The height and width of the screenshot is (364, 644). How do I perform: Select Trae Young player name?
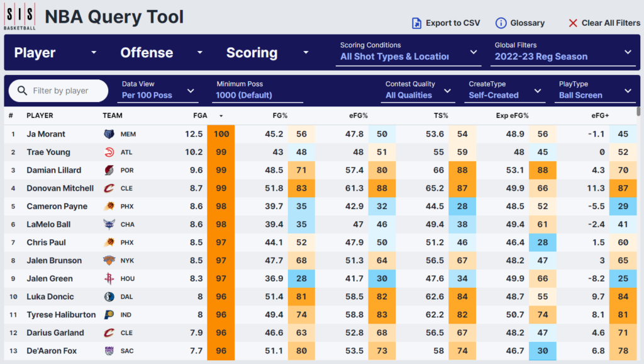pyautogui.click(x=48, y=152)
